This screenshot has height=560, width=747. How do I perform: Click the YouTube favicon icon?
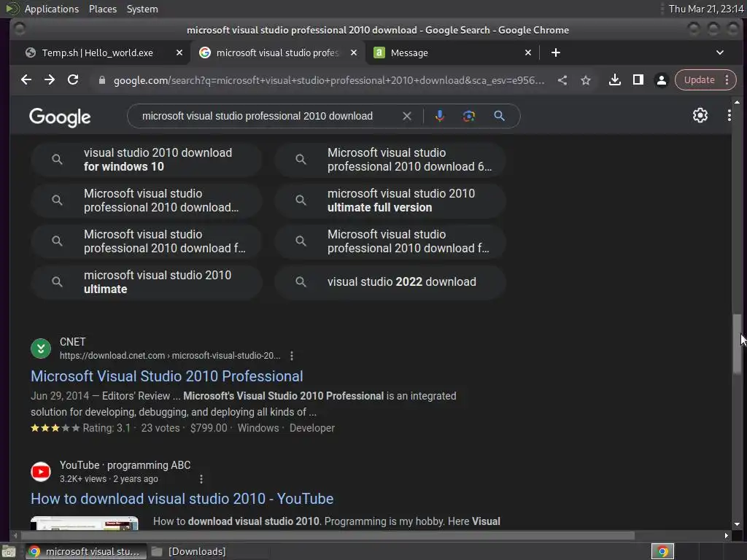(x=41, y=472)
